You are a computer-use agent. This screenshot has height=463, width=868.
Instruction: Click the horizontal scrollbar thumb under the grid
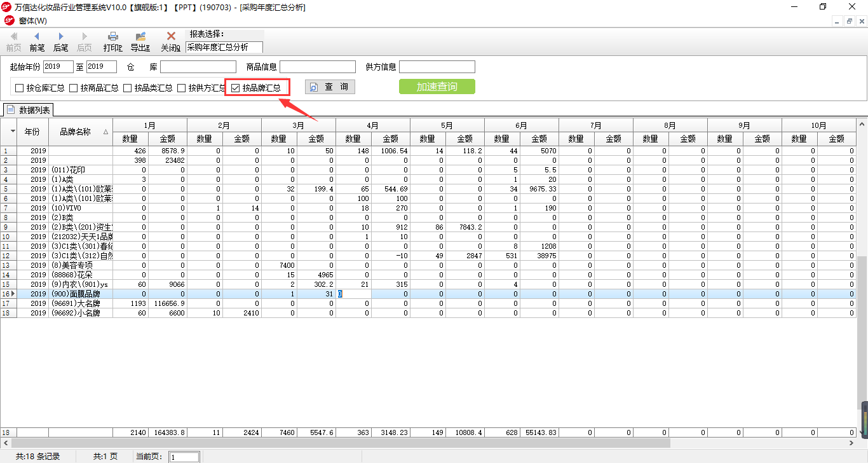pyautogui.click(x=340, y=443)
